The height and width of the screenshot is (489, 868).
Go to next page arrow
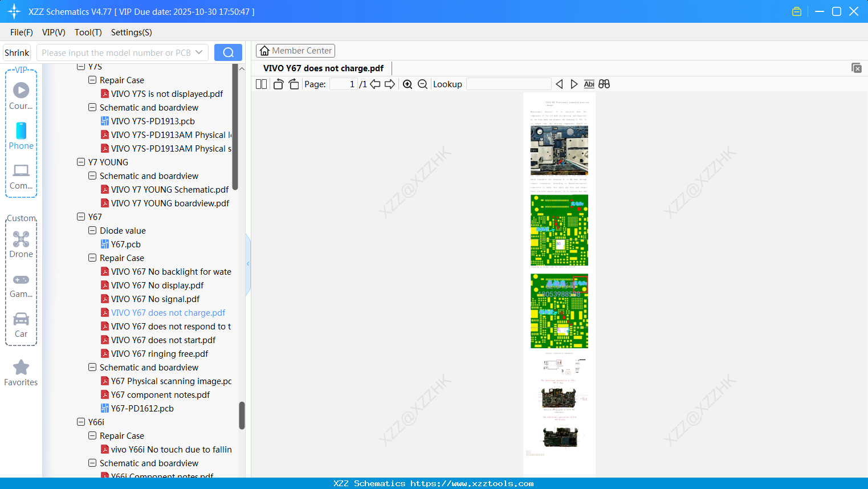pos(390,84)
